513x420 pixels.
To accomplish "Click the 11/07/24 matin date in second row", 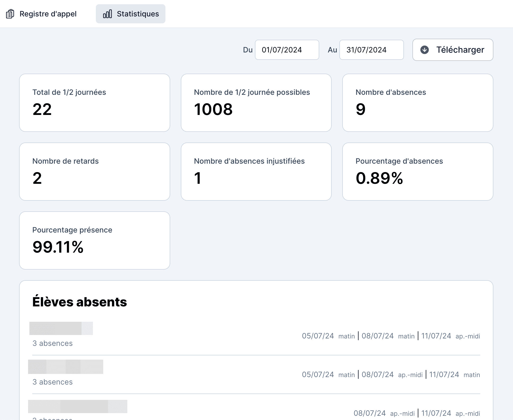I will point(454,374).
